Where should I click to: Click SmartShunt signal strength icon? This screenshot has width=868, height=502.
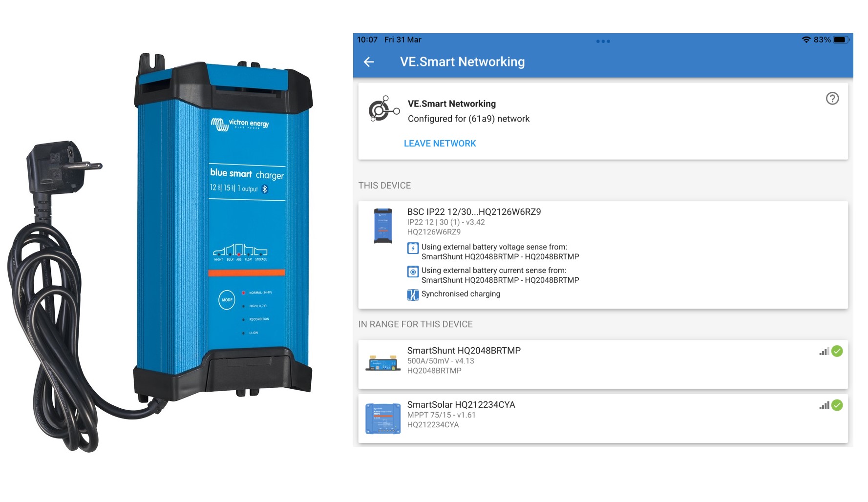(x=824, y=351)
